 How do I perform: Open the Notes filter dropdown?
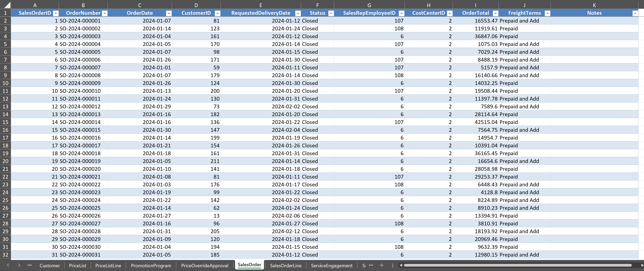pyautogui.click(x=635, y=13)
